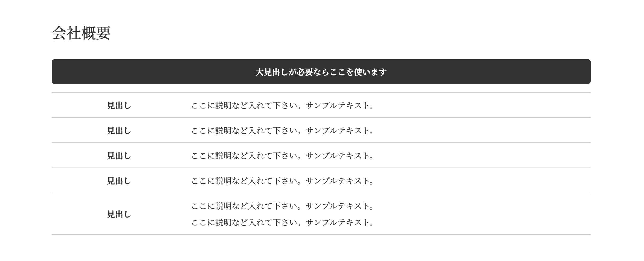
Task: Select the second row's 見出し heading
Action: [119, 131]
